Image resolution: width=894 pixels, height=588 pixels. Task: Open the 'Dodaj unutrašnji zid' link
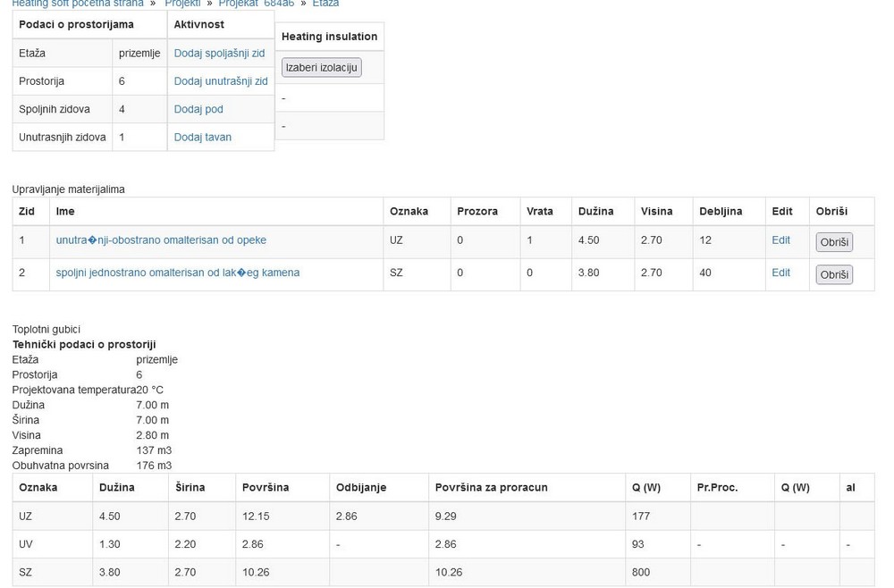pos(221,81)
